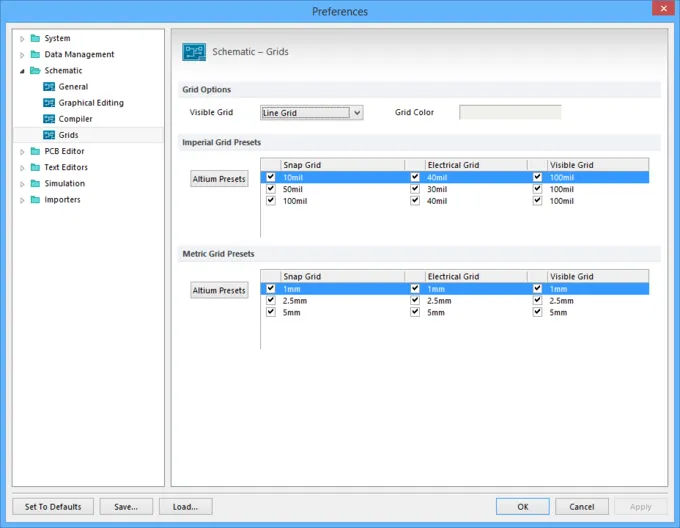Click the PCB Editor folder icon
This screenshot has width=680, height=528.
pos(36,151)
